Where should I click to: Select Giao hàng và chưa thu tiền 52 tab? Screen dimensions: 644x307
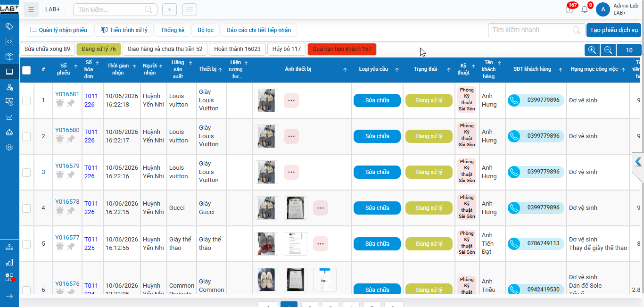(x=165, y=49)
